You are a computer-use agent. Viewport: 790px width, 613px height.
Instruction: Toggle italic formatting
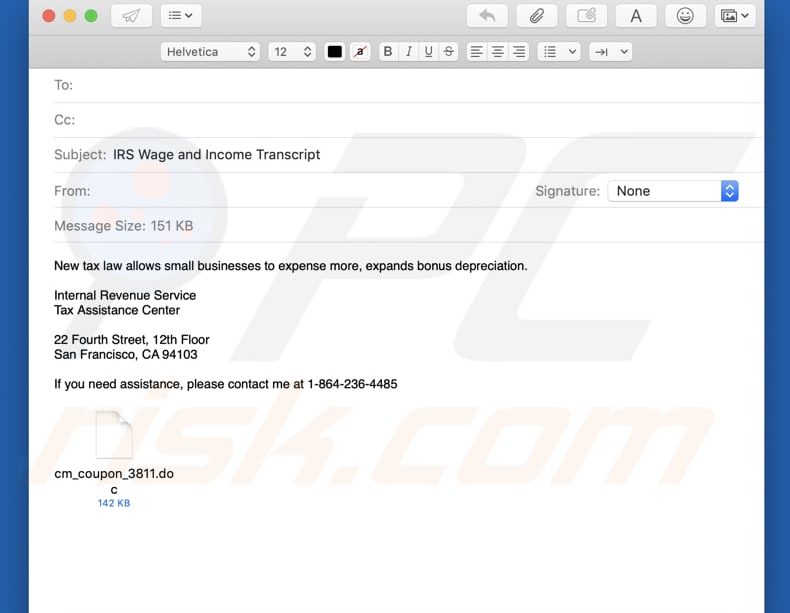pos(408,52)
